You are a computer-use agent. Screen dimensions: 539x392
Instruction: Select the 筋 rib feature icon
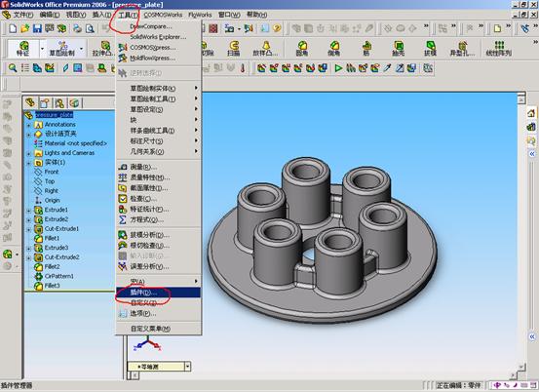[x=366, y=48]
